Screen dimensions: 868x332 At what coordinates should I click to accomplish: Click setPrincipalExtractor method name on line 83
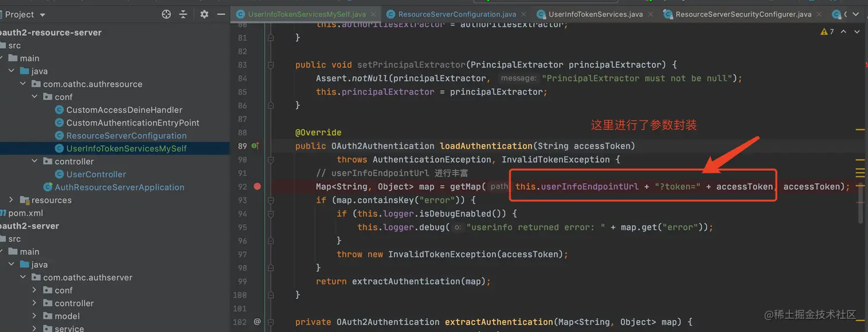pyautogui.click(x=411, y=65)
